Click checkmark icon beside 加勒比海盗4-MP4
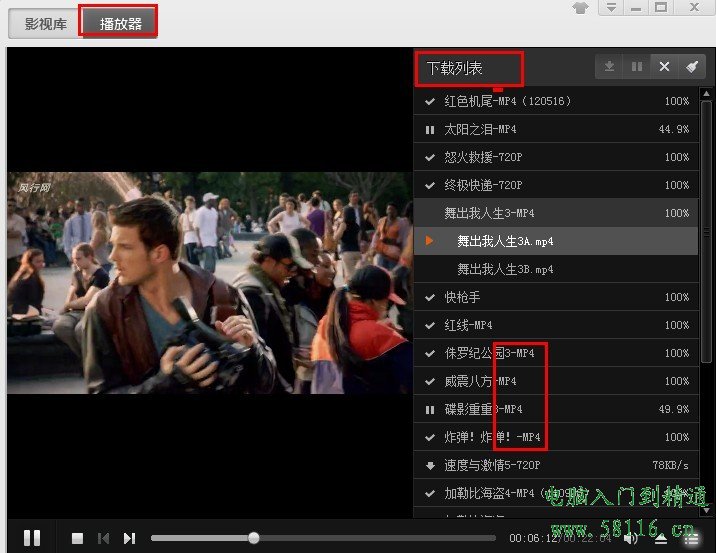Screen dimensions: 716x553 click(430, 494)
